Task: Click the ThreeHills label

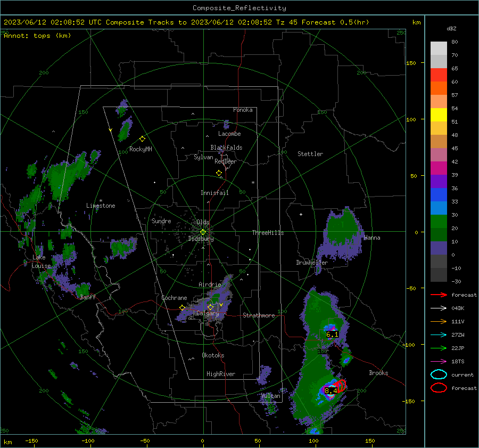Action: coord(268,233)
